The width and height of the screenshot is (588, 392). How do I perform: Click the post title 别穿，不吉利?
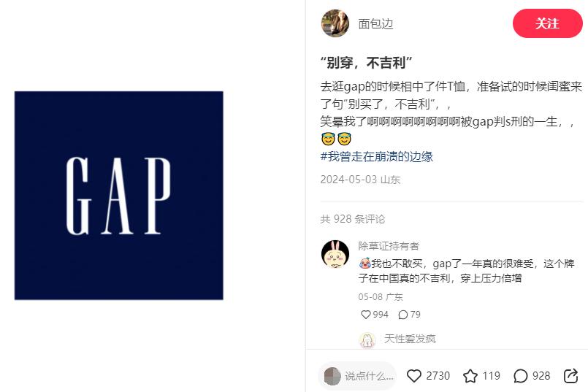[367, 63]
